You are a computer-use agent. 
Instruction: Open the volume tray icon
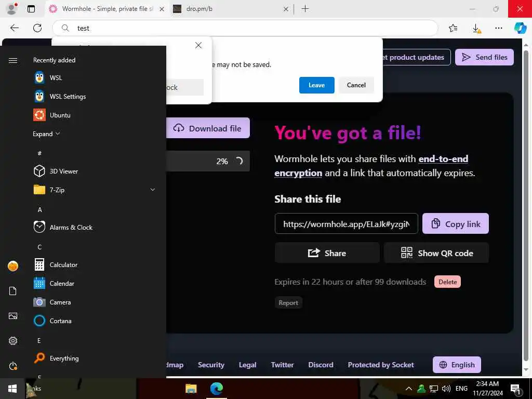point(446,389)
